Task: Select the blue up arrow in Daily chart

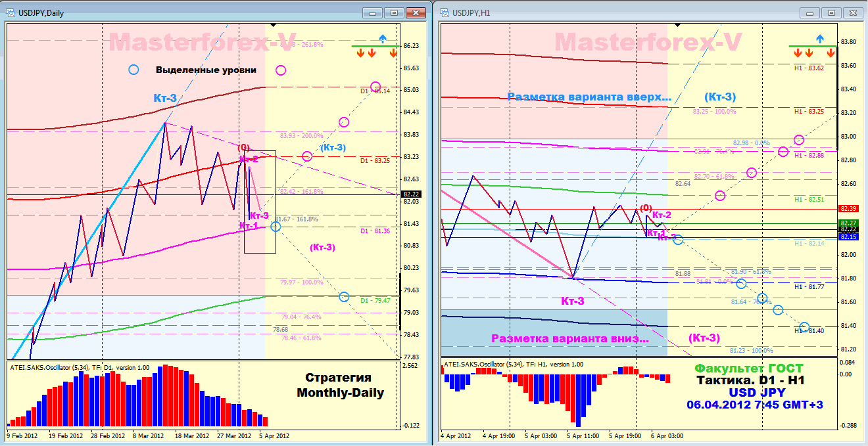Action: (383, 39)
